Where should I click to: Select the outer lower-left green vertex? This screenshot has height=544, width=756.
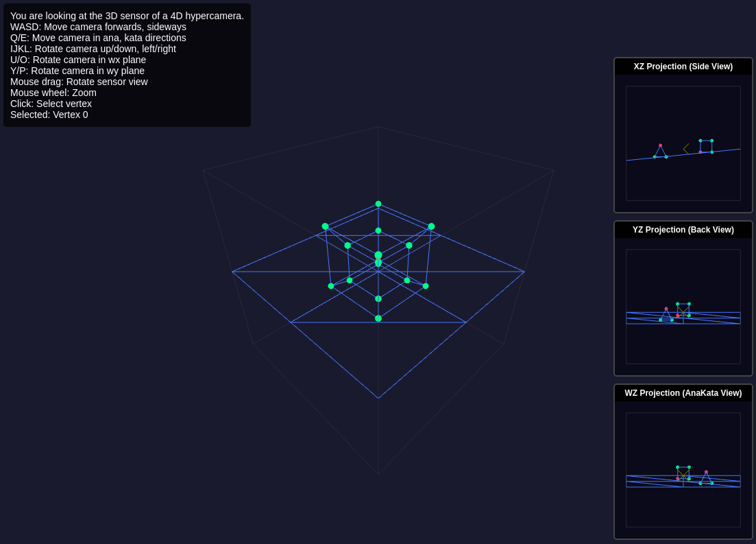tap(331, 286)
